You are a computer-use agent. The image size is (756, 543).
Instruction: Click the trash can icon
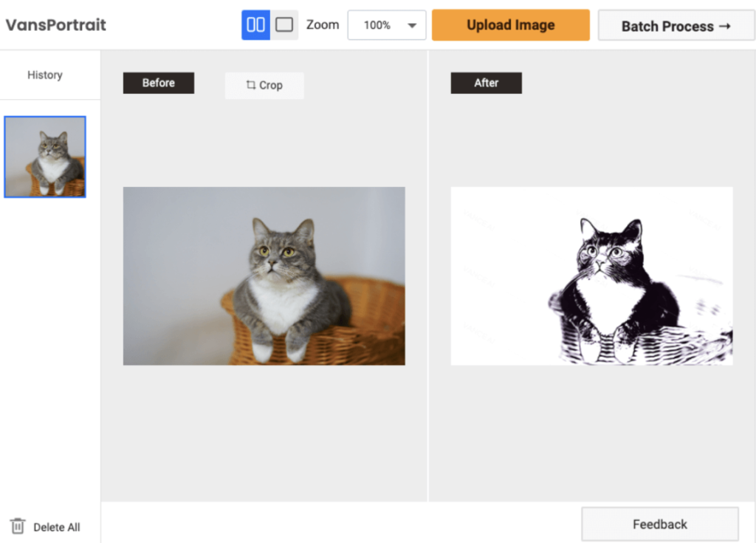(18, 526)
